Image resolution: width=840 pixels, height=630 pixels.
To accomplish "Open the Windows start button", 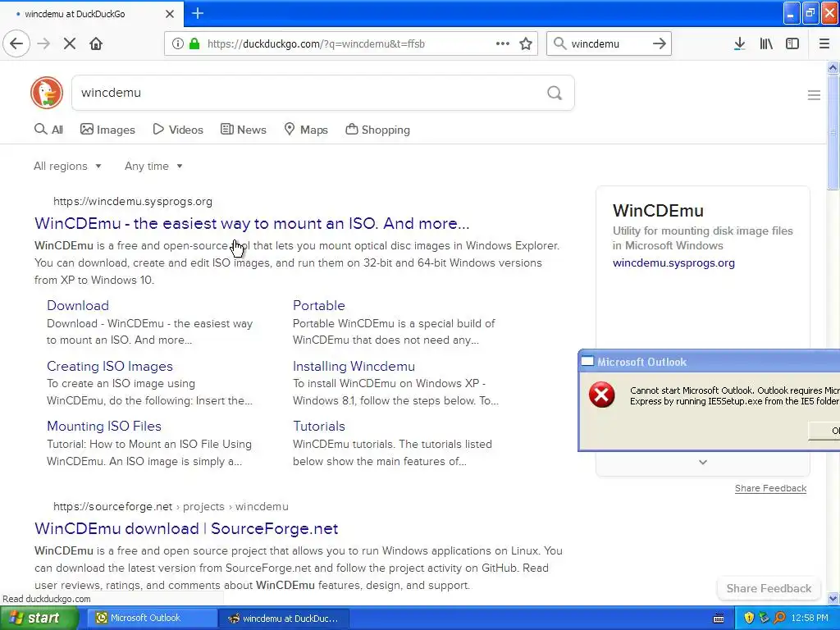I will [39, 618].
